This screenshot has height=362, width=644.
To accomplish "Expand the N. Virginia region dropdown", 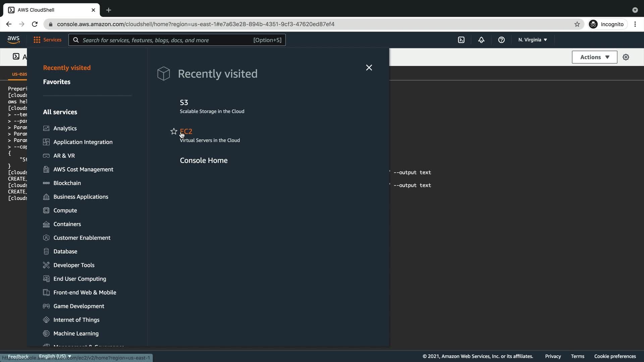I will pos(532,40).
